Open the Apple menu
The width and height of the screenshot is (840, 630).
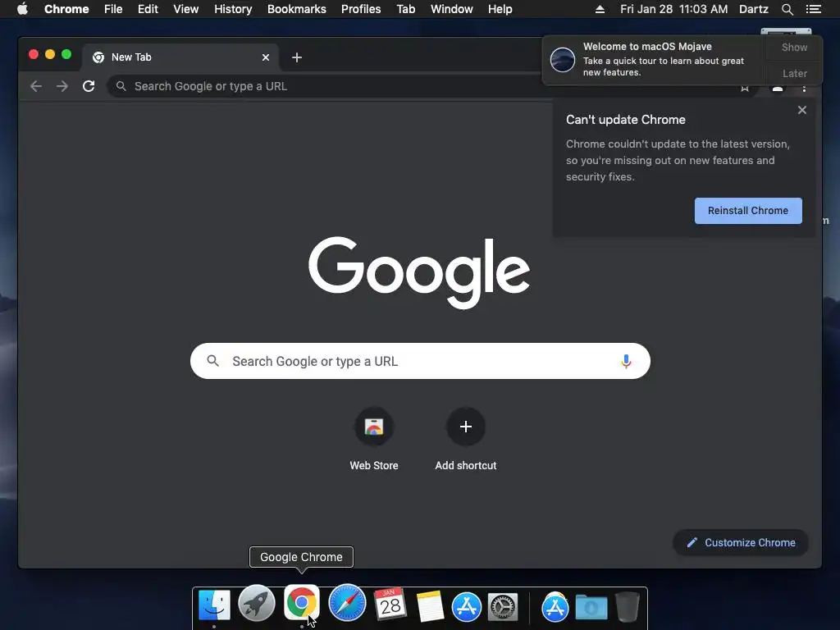tap(22, 9)
